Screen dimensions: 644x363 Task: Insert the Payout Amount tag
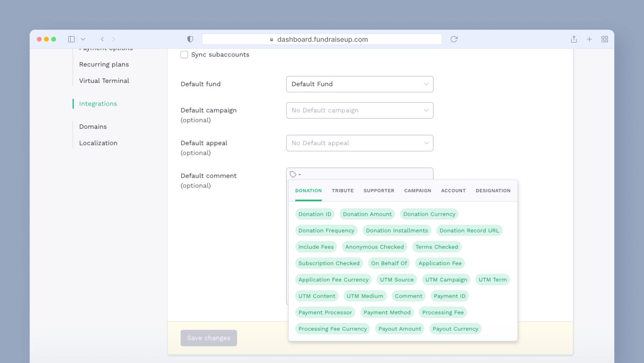click(400, 329)
